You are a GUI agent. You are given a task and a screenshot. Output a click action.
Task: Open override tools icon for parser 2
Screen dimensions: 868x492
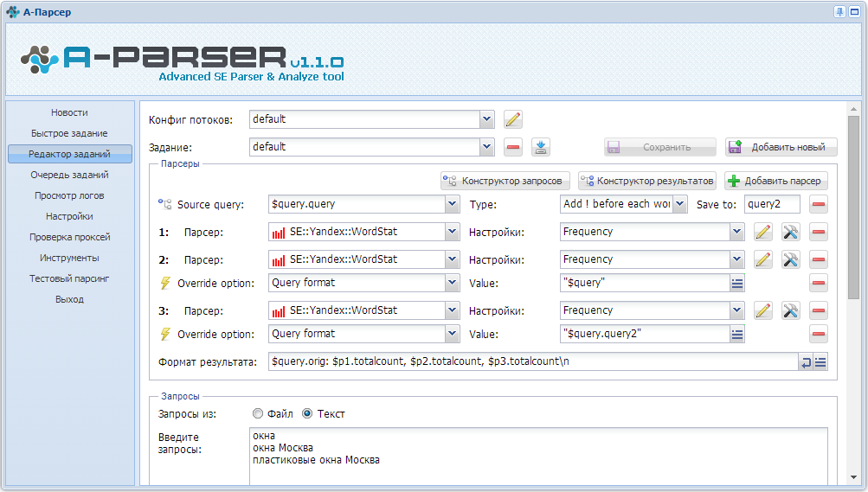coord(790,259)
